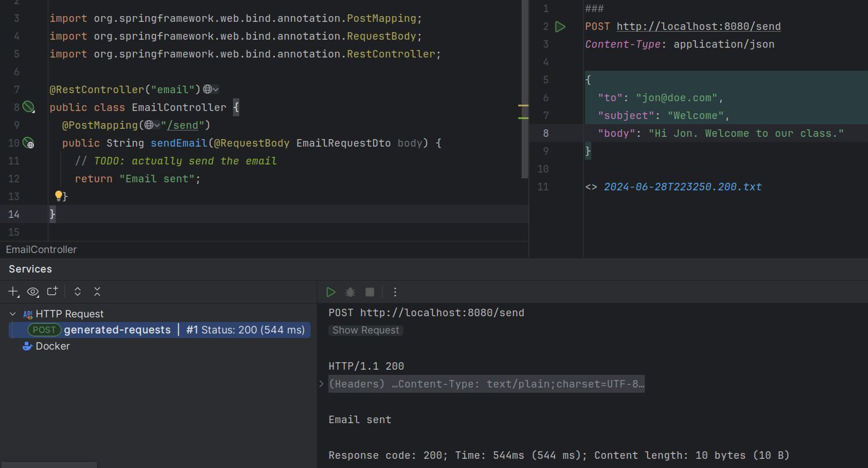The height and width of the screenshot is (468, 868).
Task: Click the Show Request button
Action: [x=365, y=329]
